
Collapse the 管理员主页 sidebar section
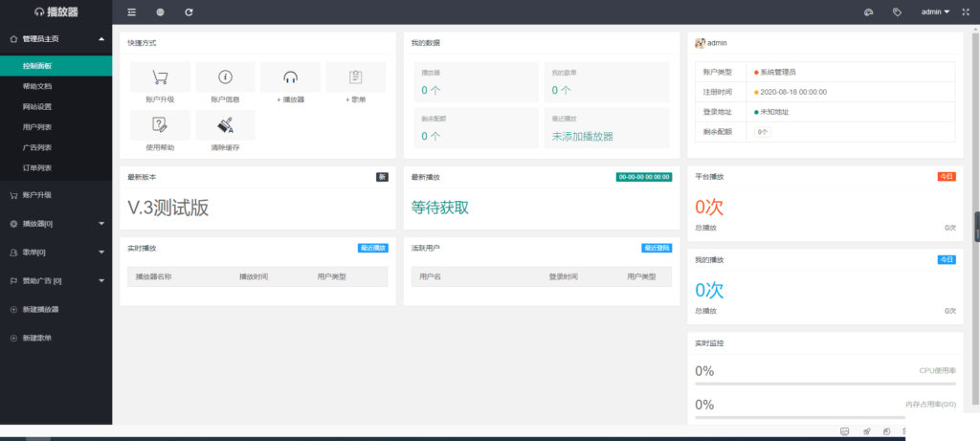[56, 39]
